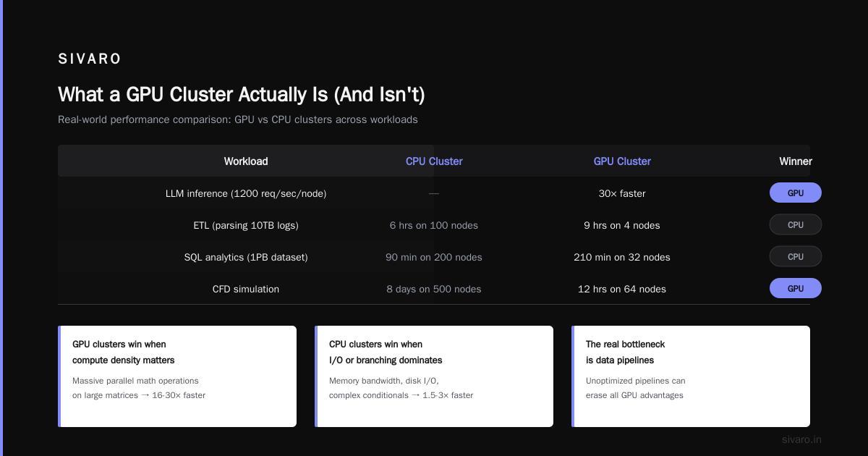Click the subtitle about real-world performance comparison

coord(238,119)
